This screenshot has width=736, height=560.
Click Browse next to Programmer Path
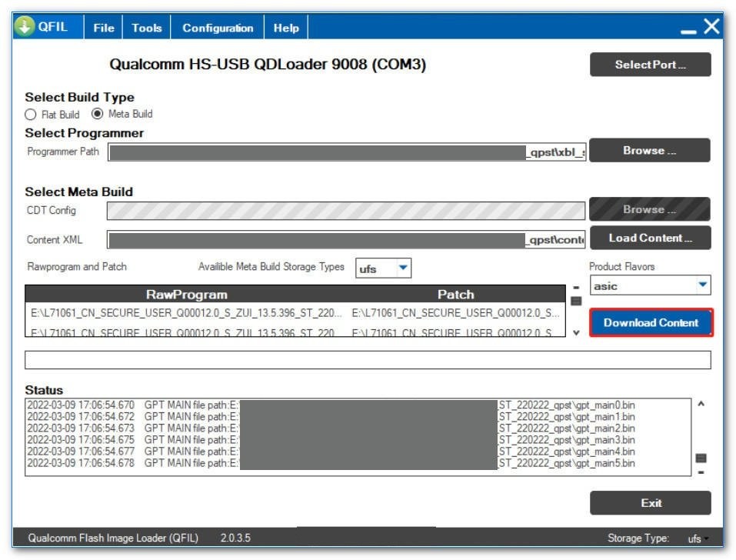pos(650,150)
